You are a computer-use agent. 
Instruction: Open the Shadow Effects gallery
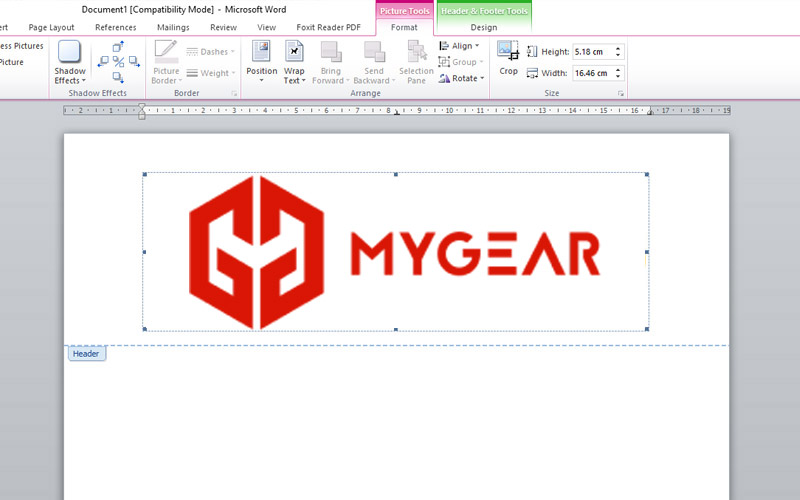pyautogui.click(x=69, y=62)
